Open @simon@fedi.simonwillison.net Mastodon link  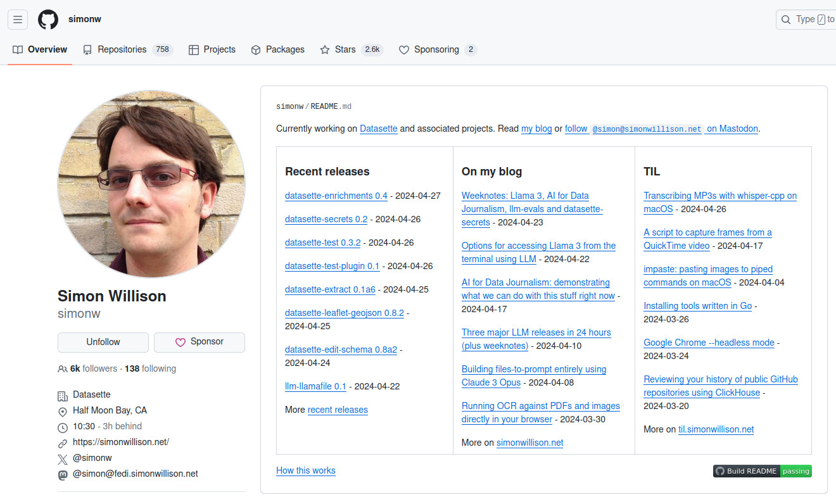[x=136, y=474]
